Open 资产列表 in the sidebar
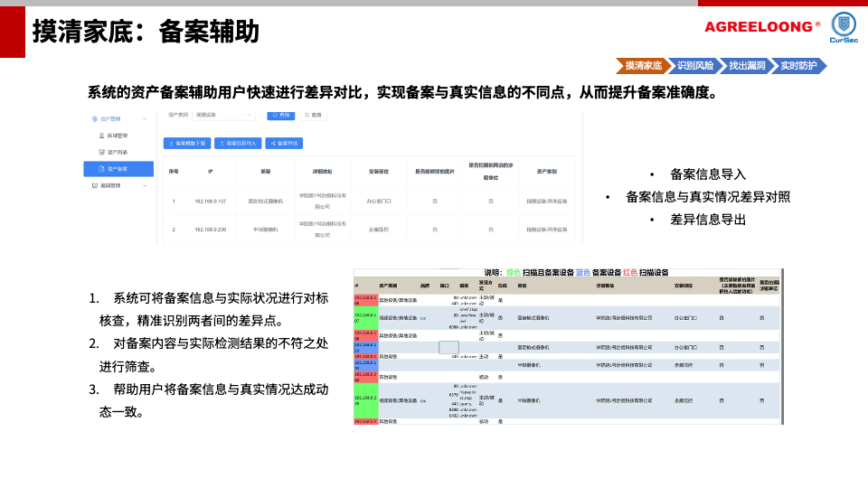 (118, 152)
